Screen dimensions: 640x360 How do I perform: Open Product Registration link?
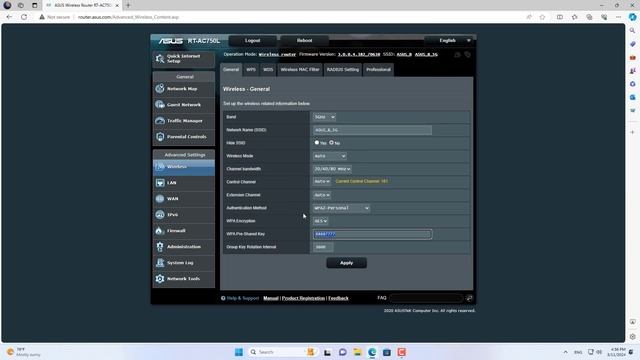[x=303, y=298]
